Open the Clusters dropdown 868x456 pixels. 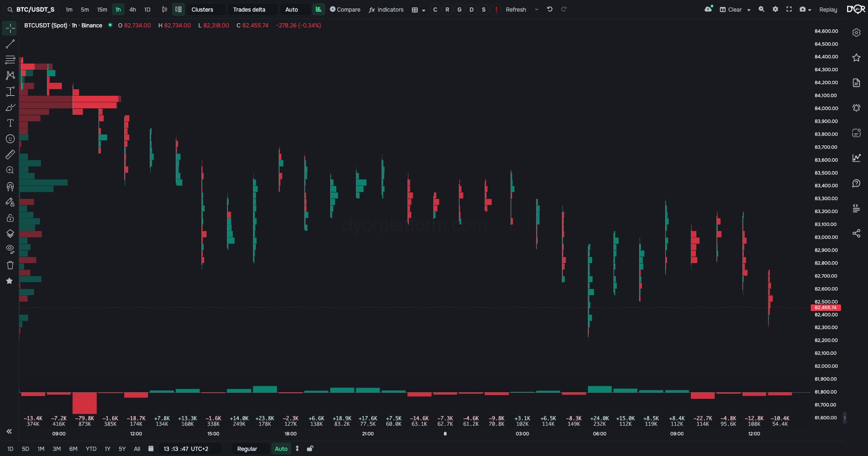click(206, 9)
